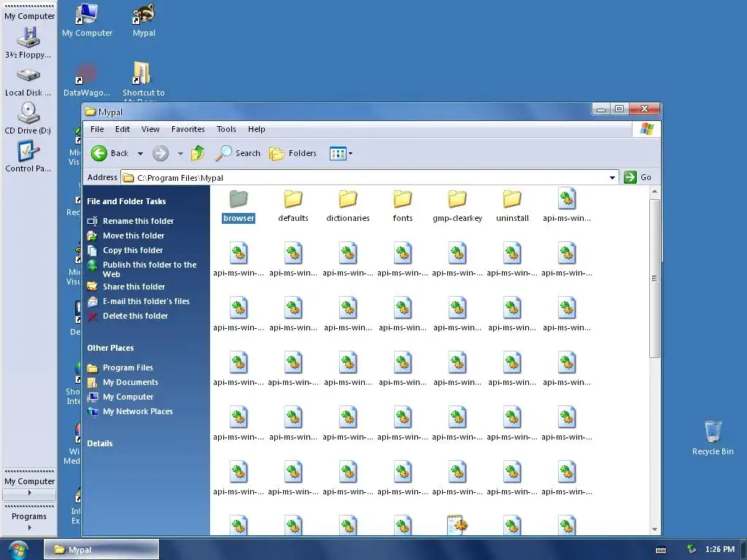Click the Go button
The width and height of the screenshot is (747, 560).
(x=638, y=177)
